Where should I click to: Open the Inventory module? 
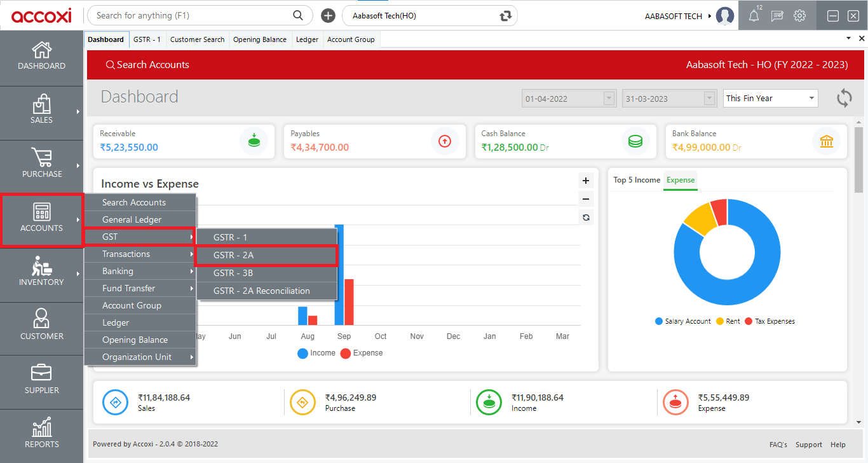tap(41, 272)
